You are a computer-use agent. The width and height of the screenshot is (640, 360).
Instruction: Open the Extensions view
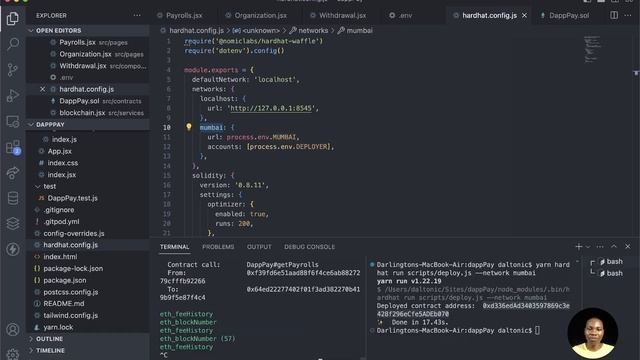click(x=13, y=147)
